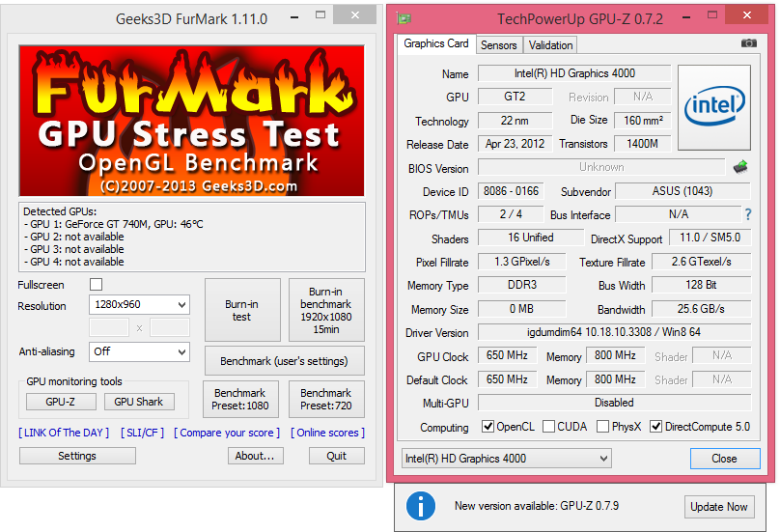
Task: Click the custom resolution width field
Action: click(x=109, y=328)
